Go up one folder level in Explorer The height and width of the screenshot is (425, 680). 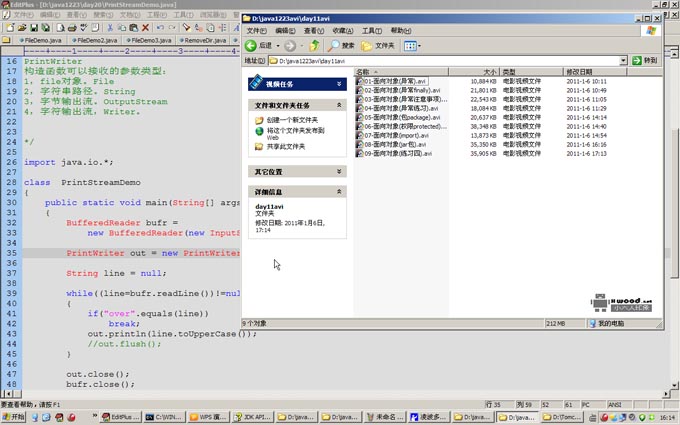click(x=314, y=46)
